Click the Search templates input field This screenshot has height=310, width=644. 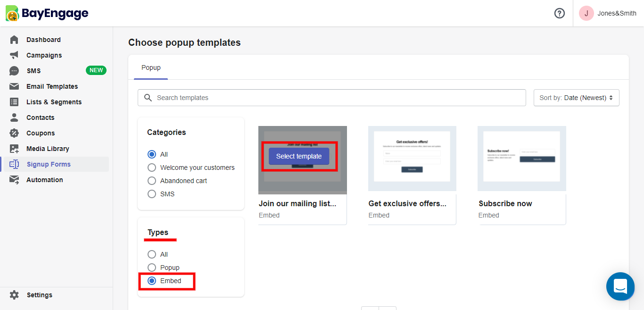pos(332,98)
